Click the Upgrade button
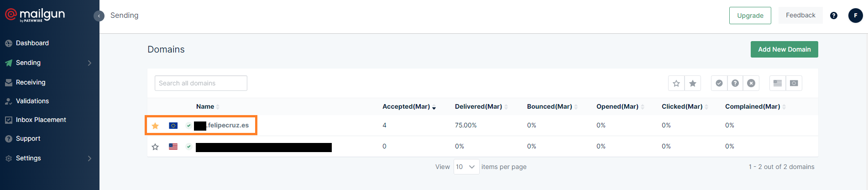 tap(750, 16)
